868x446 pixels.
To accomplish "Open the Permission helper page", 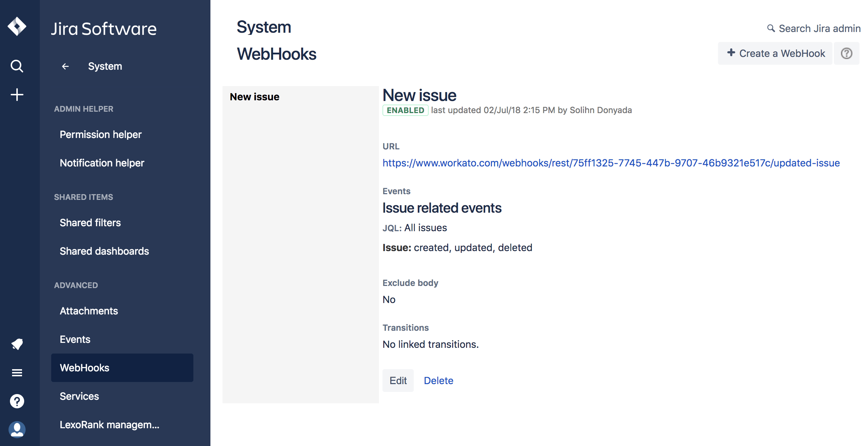I will 101,134.
